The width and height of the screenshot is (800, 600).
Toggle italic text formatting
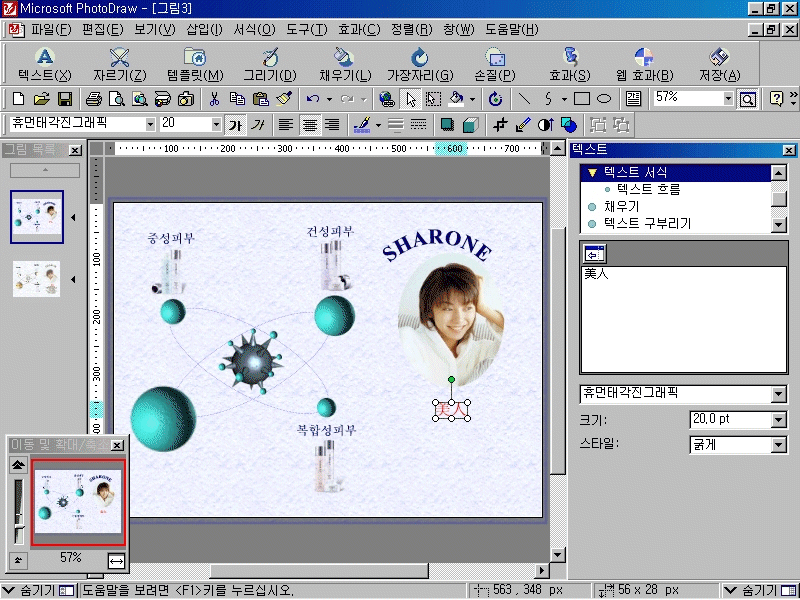tap(258, 124)
